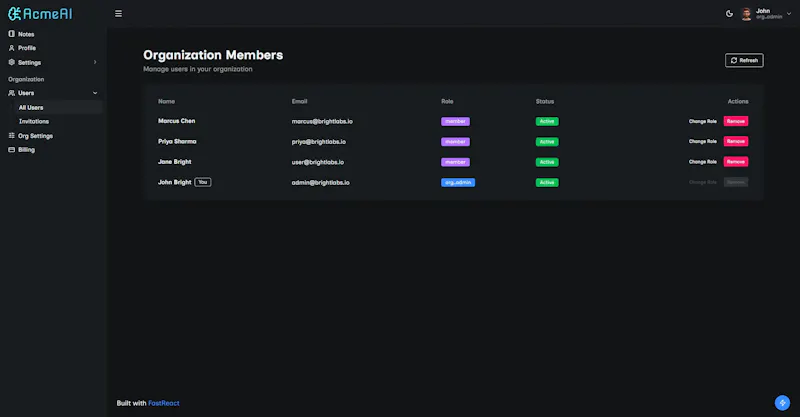The image size is (800, 417).
Task: Click the Email column header
Action: click(299, 102)
